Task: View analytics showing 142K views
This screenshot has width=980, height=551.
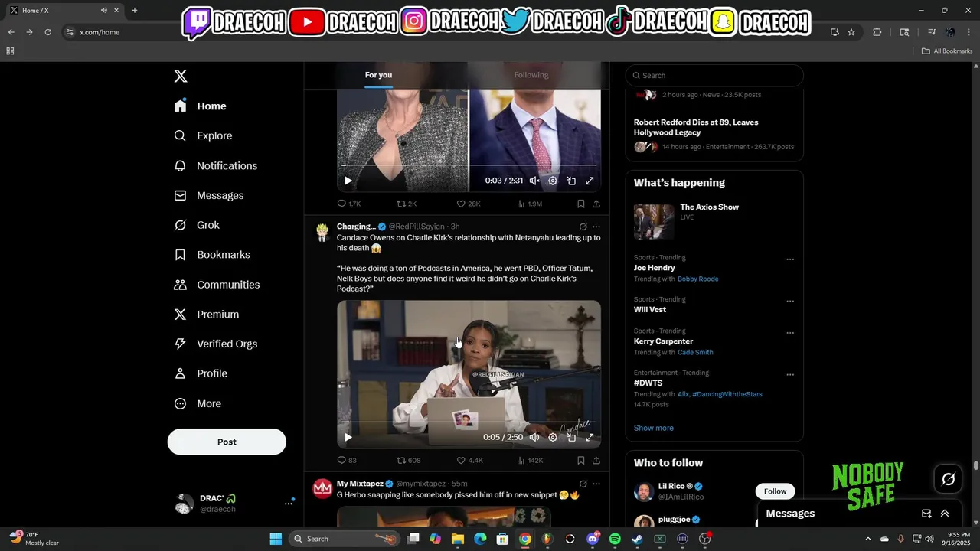Action: coord(530,460)
